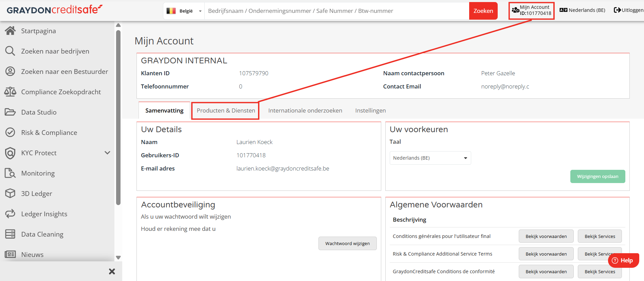Click Bekijk Services for Conditions générales
This screenshot has width=644, height=281.
pyautogui.click(x=600, y=236)
